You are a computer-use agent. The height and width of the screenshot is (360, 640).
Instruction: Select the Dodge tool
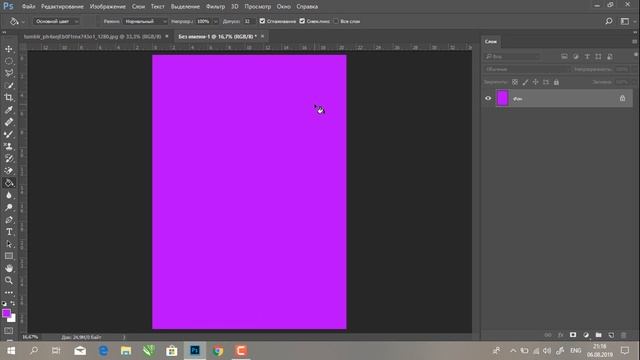[9, 207]
